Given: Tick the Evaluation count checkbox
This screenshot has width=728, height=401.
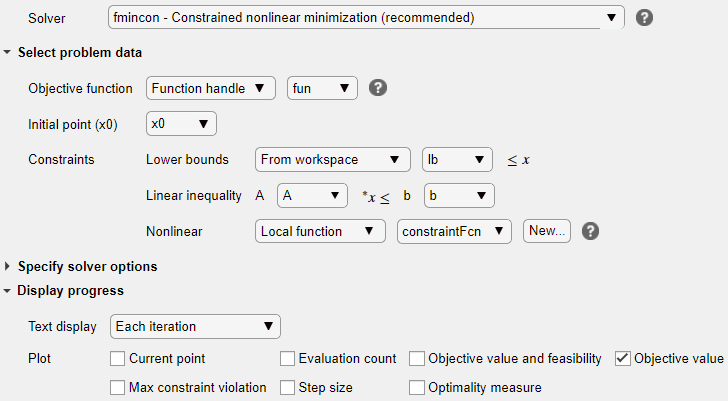Looking at the screenshot, I should (x=288, y=358).
